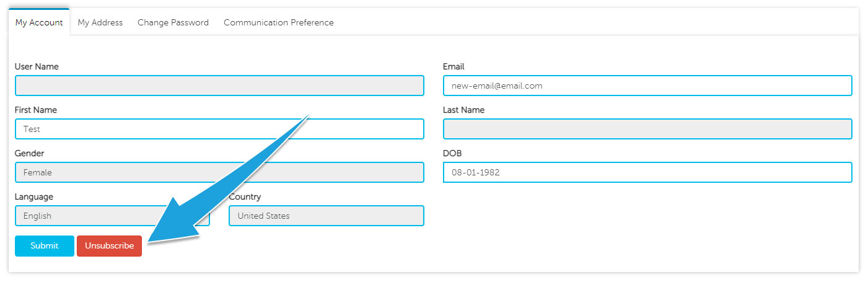Click the Submit button
868x282 pixels.
click(x=45, y=246)
